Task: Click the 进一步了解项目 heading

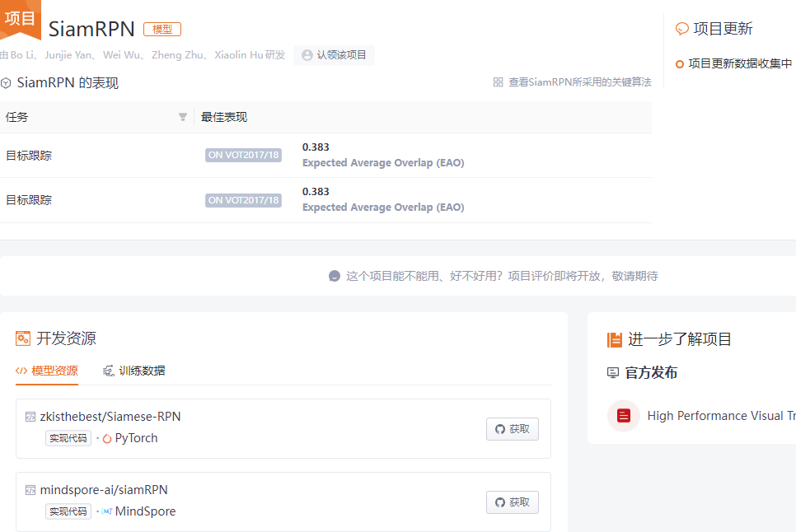Action: 679,339
